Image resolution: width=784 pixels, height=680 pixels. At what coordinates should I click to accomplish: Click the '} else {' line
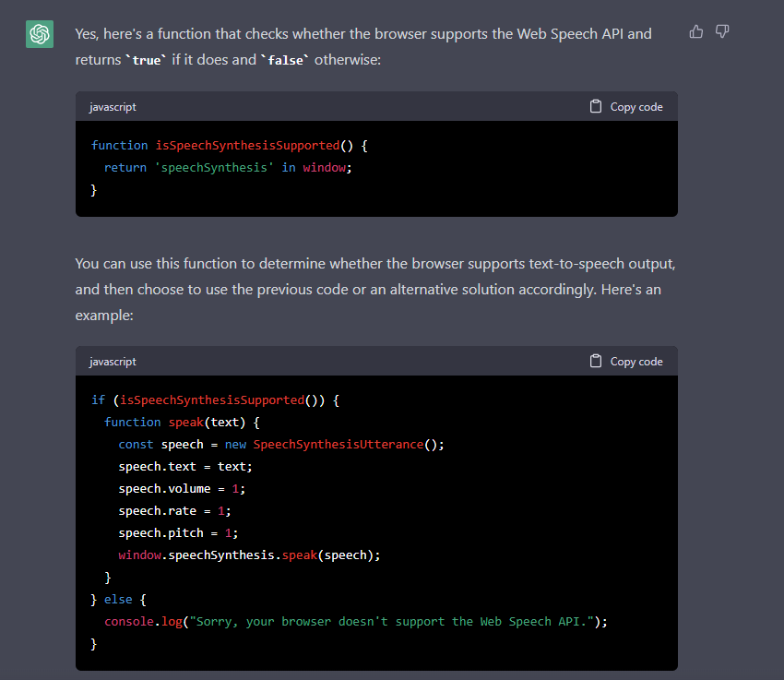118,599
